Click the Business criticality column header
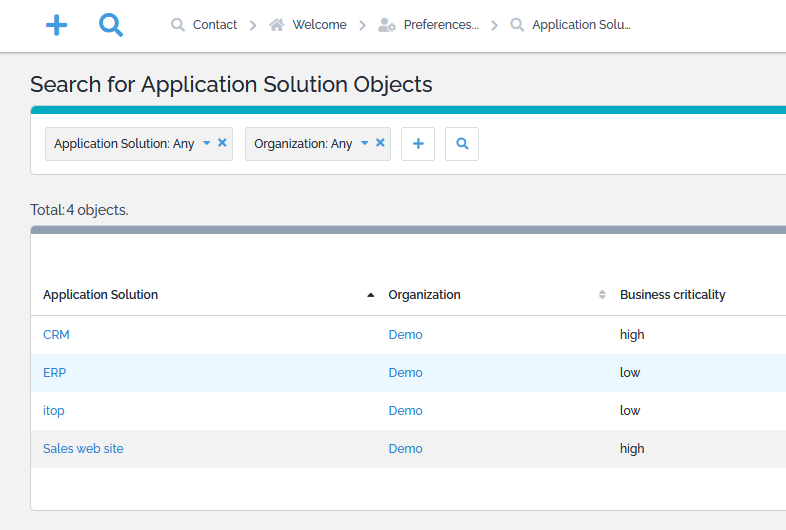Viewport: 786px width, 530px height. pos(673,295)
